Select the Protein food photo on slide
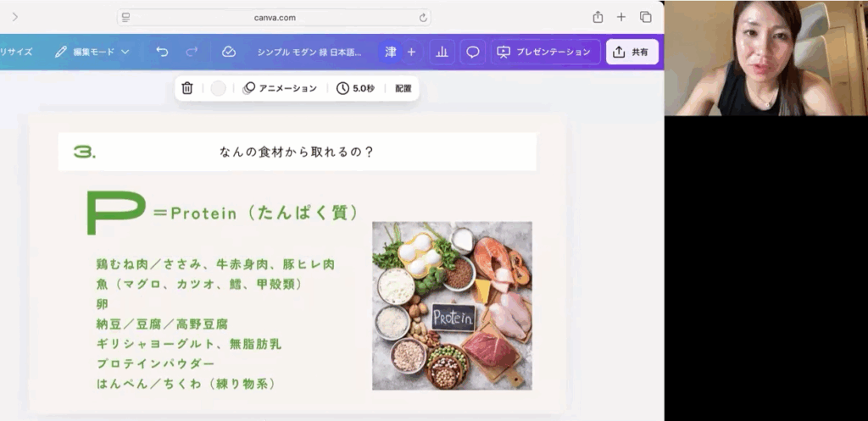Viewport: 868px width, 421px height. [452, 305]
